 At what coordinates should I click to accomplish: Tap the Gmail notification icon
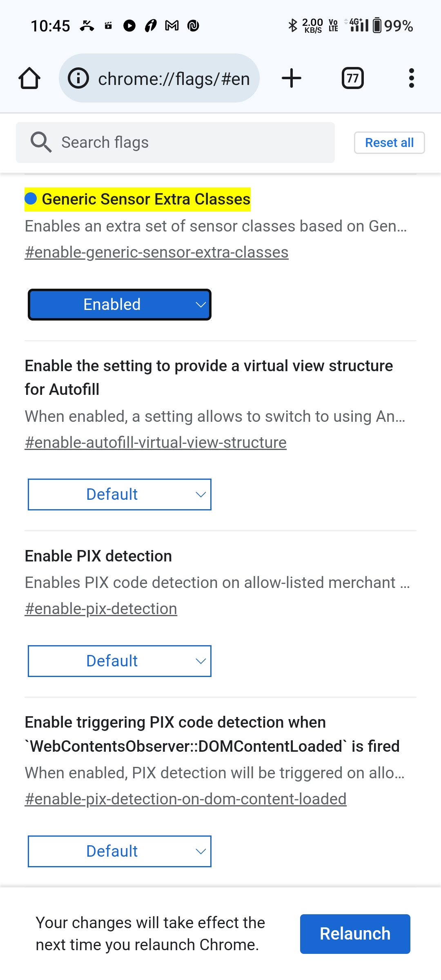[172, 26]
